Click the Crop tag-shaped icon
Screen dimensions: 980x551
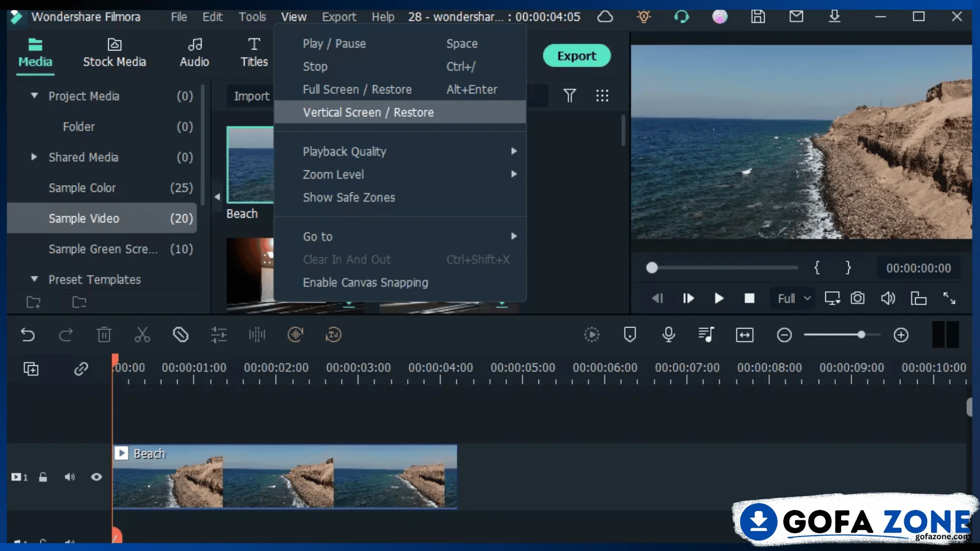pyautogui.click(x=181, y=335)
